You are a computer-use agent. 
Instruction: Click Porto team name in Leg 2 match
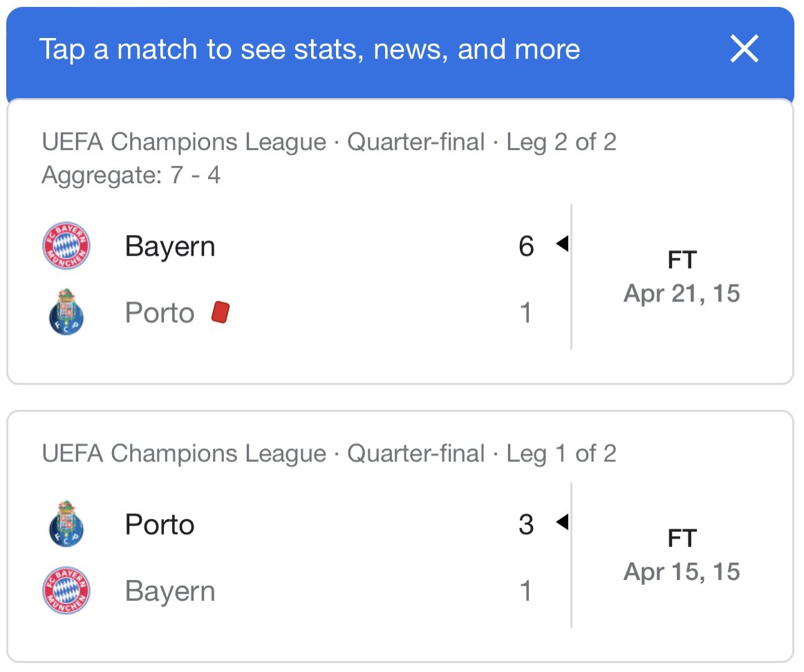tap(160, 313)
